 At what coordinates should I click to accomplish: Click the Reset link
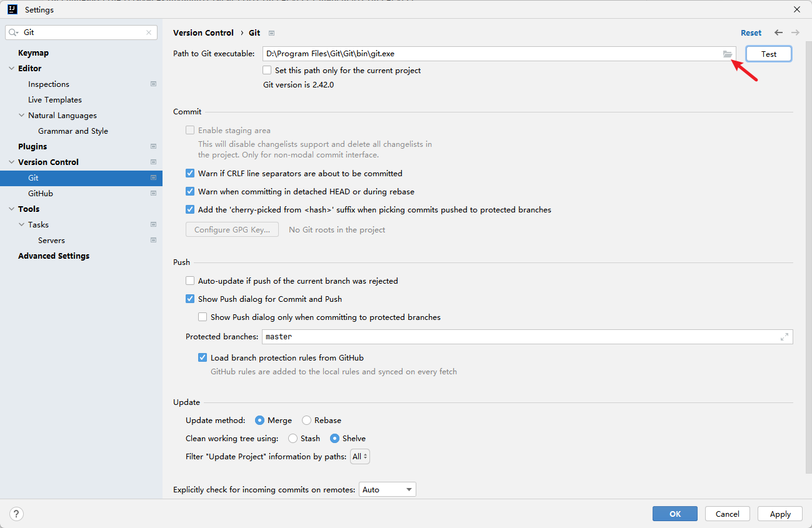(751, 33)
